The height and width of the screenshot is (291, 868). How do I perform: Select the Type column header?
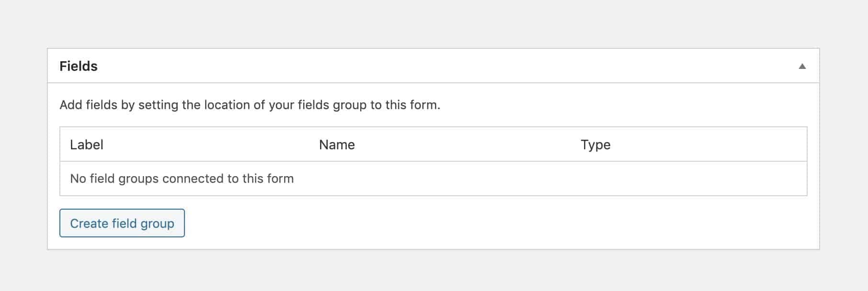(595, 145)
